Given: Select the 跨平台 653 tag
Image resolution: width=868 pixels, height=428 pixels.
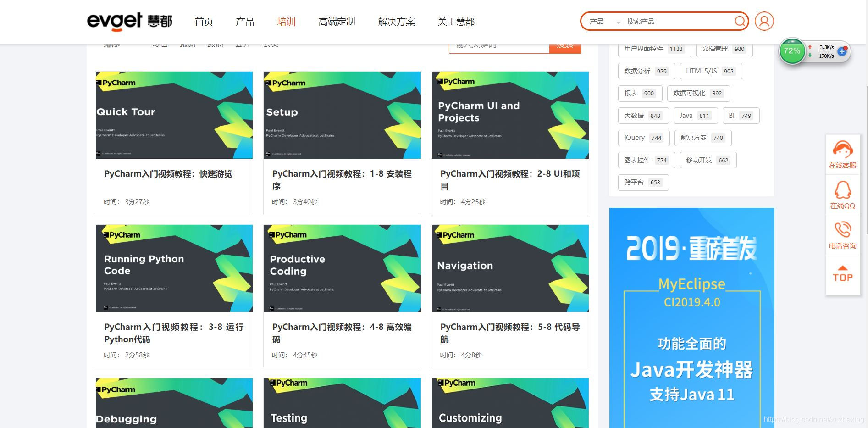Looking at the screenshot, I should [643, 182].
